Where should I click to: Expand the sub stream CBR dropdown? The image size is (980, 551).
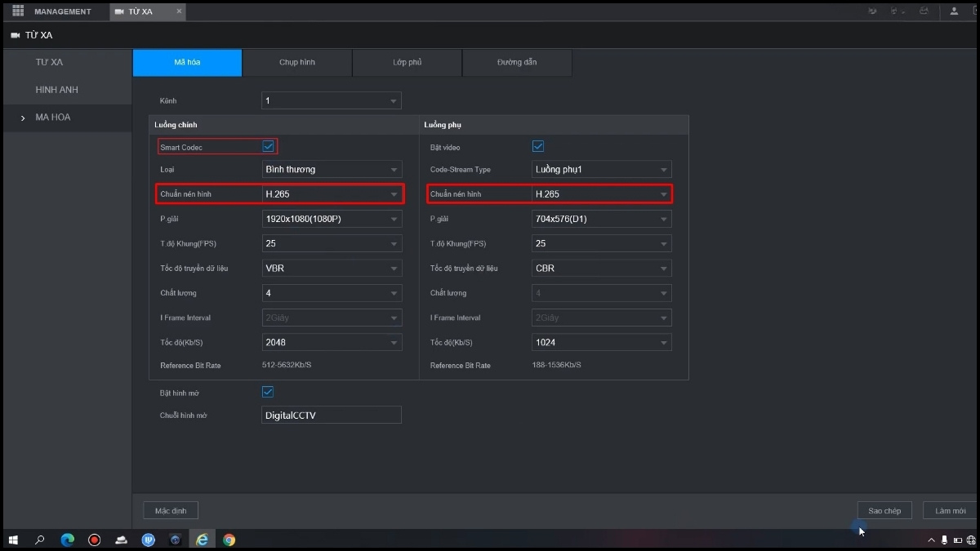[x=601, y=268]
